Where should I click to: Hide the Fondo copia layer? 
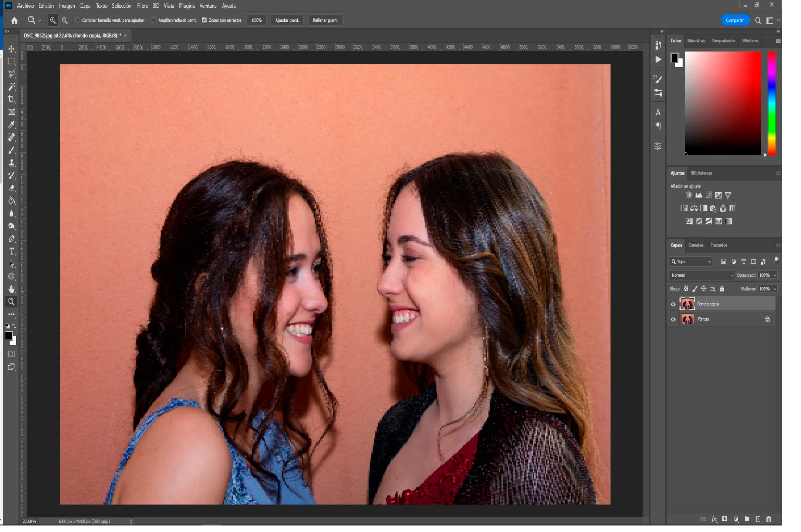[673, 304]
